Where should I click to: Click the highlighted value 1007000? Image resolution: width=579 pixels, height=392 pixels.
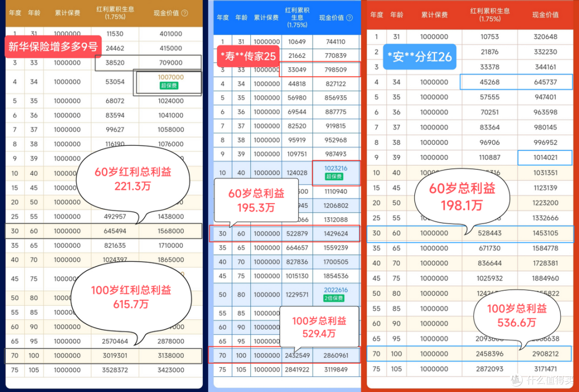[x=170, y=77]
